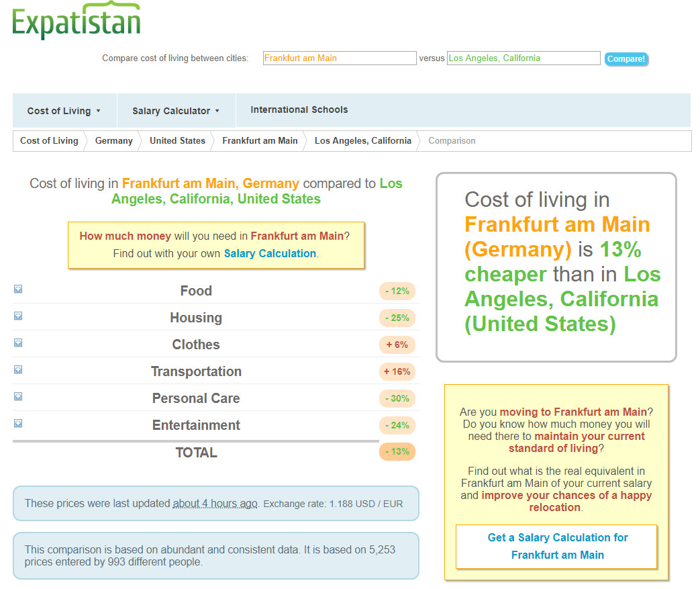Expand the Housing category details
Image resolution: width=700 pixels, height=589 pixels.
tap(18, 316)
